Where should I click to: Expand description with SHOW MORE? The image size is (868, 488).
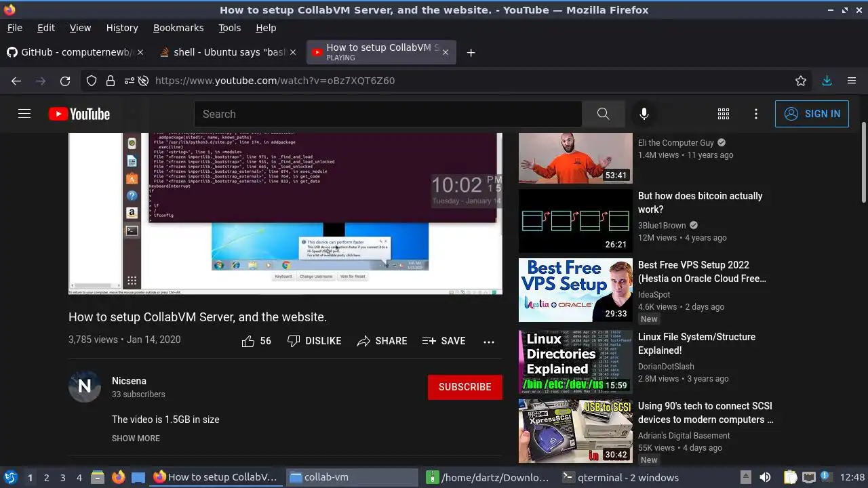click(136, 439)
